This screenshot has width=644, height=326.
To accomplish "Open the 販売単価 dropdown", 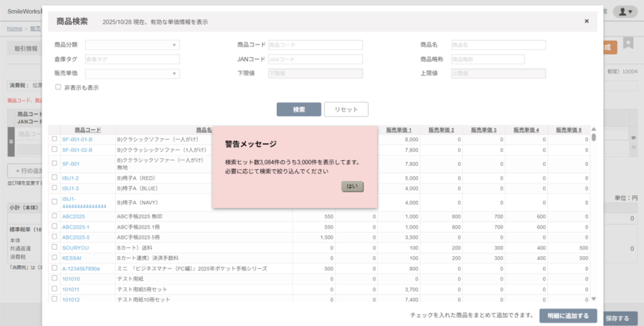I will (133, 73).
